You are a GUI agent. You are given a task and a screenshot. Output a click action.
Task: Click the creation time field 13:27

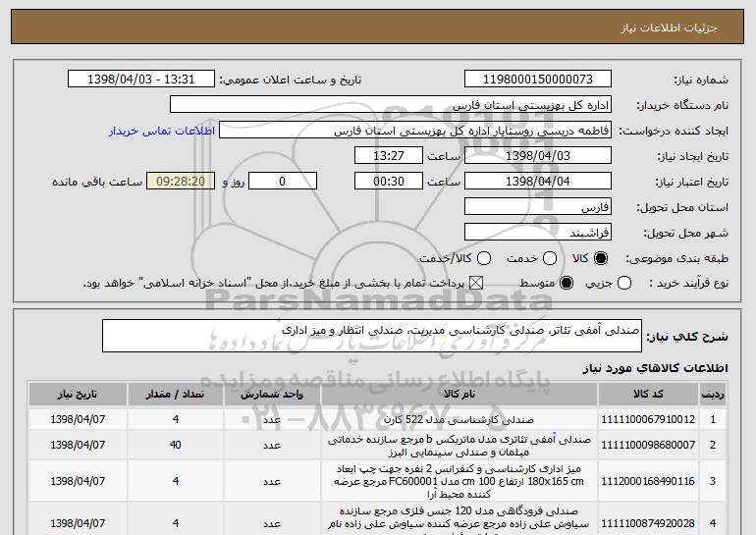(389, 156)
